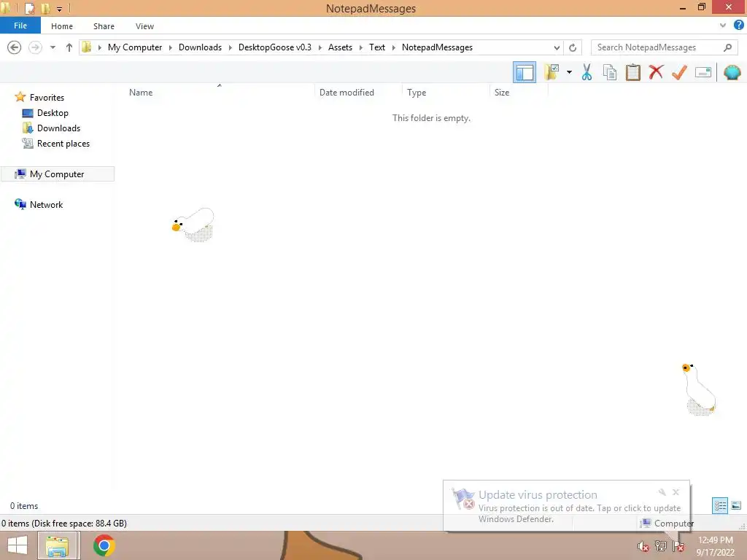The width and height of the screenshot is (747, 560).
Task: Click the notification settings wrench icon
Action: pyautogui.click(x=662, y=492)
